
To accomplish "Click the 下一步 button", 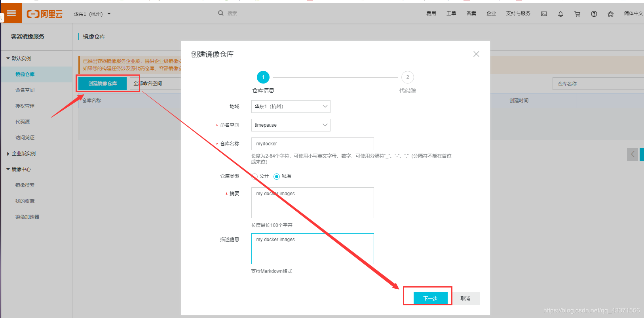I will (430, 298).
